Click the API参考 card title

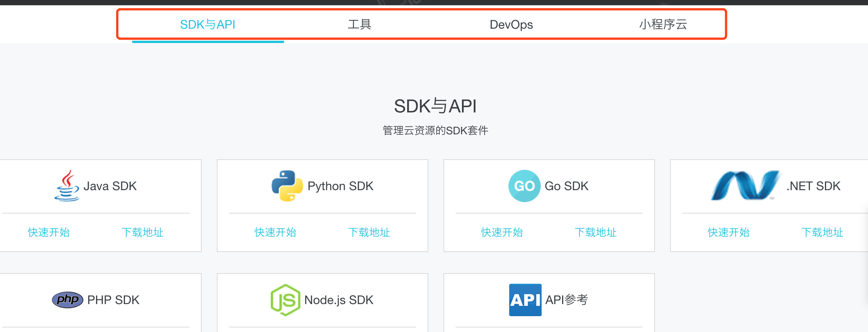tap(567, 300)
